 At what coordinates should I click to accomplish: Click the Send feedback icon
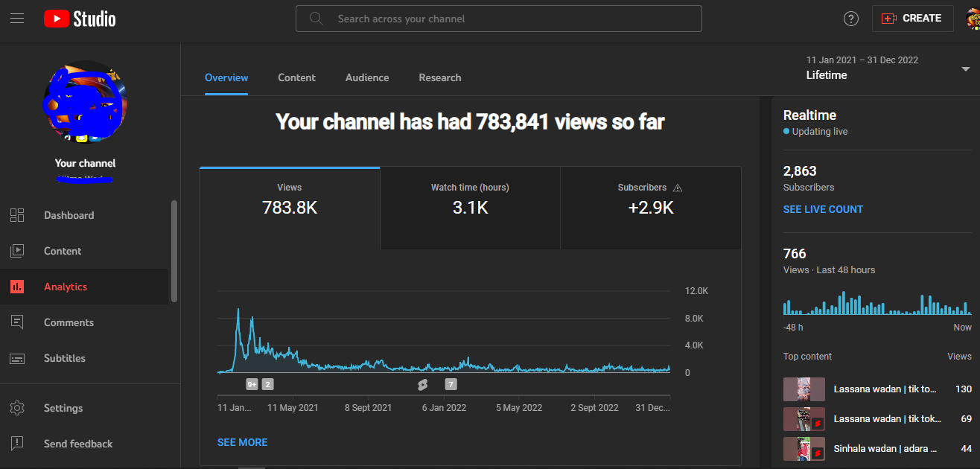click(17, 444)
